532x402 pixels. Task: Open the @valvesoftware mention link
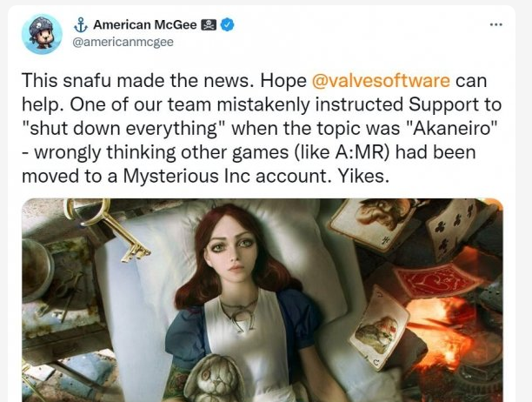(x=381, y=81)
